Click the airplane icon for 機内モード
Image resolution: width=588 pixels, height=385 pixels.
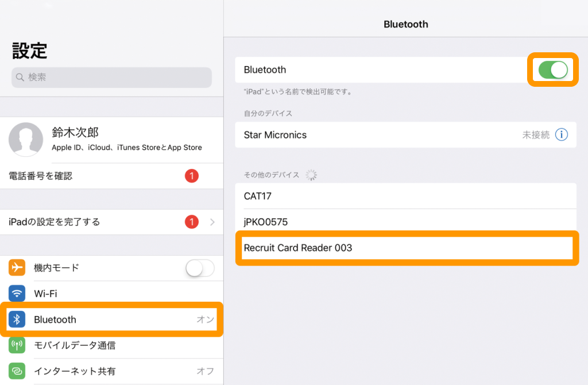point(17,268)
